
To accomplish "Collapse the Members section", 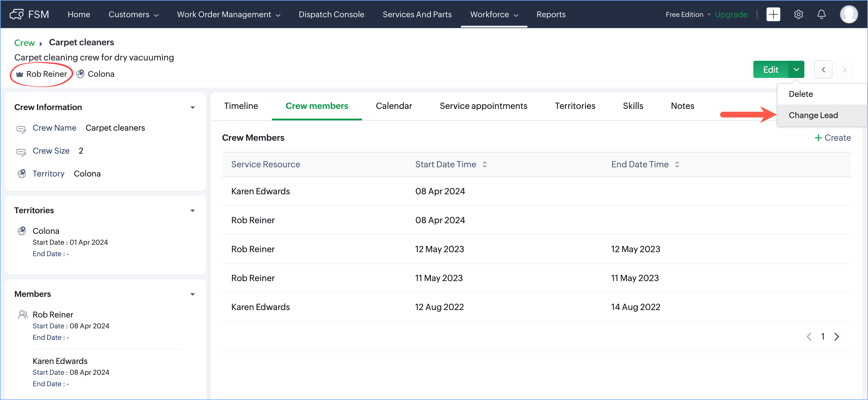I will (x=192, y=294).
